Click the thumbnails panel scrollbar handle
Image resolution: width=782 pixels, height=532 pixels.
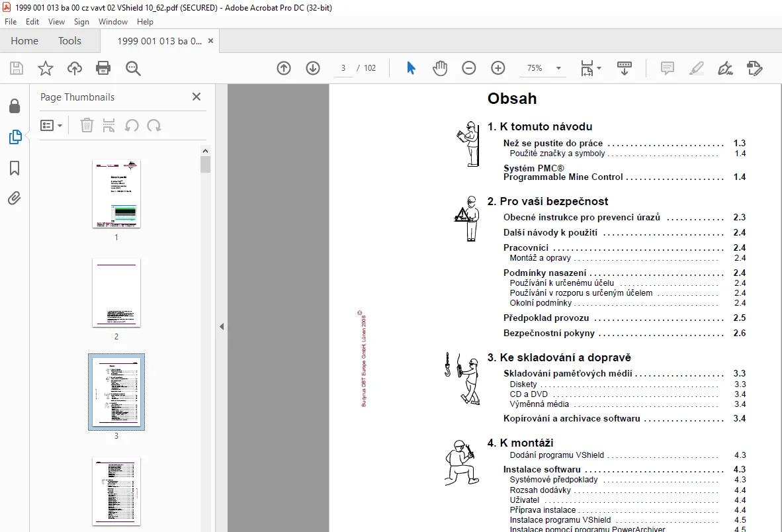tap(206, 165)
